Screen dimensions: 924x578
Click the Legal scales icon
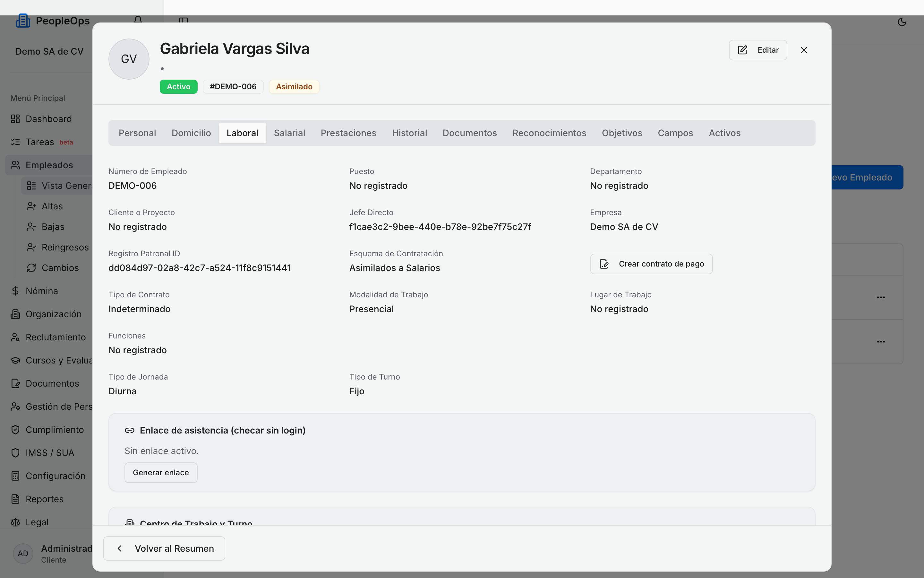click(x=15, y=522)
